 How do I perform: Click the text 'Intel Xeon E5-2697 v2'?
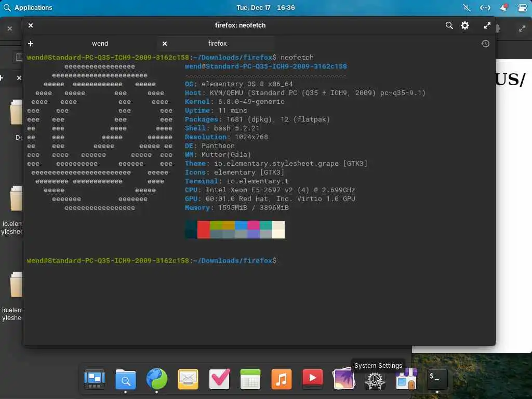(249, 190)
